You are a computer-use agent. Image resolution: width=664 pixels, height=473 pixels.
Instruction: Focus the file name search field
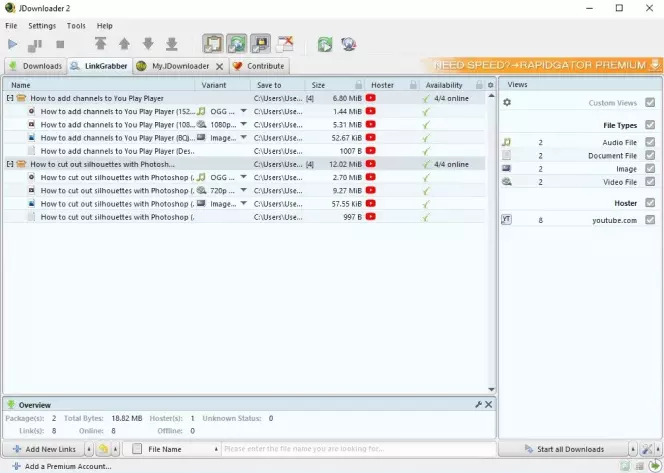tap(358, 449)
